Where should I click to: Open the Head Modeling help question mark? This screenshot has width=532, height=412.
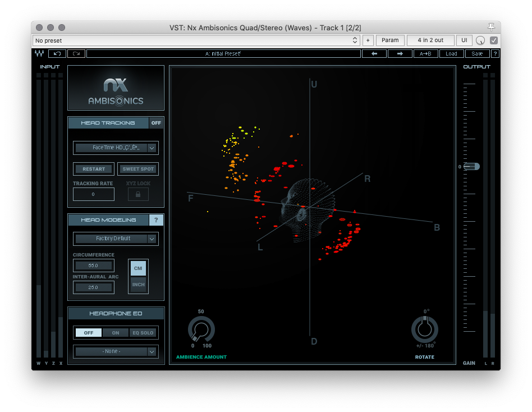pyautogui.click(x=156, y=220)
